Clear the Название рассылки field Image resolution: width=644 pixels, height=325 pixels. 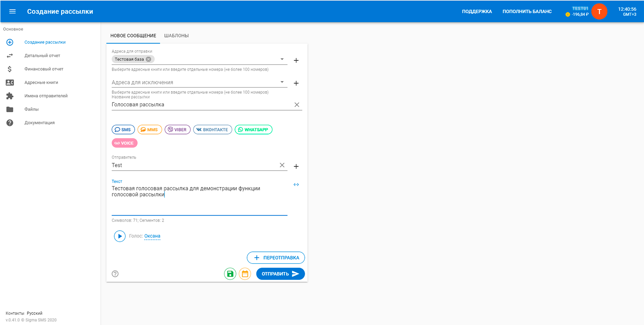tap(297, 104)
